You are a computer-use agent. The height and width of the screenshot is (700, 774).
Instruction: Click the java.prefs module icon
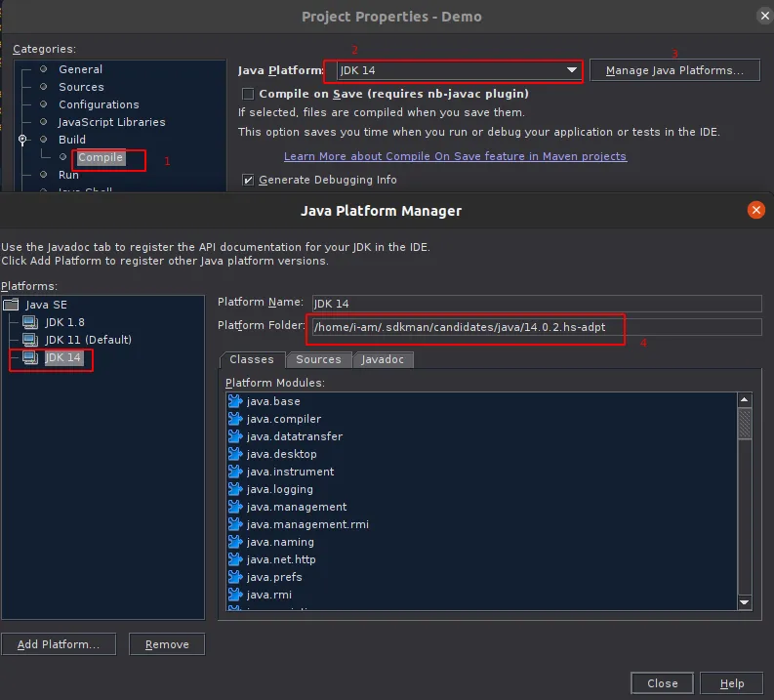point(235,577)
